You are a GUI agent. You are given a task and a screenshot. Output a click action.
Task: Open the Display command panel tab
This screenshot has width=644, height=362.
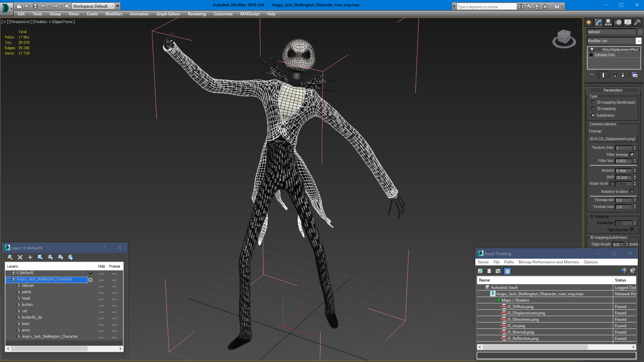(x=628, y=23)
